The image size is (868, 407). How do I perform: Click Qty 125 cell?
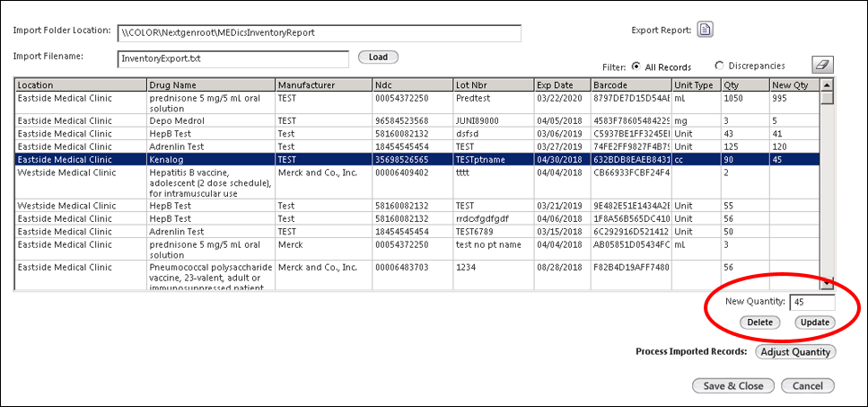(745, 146)
